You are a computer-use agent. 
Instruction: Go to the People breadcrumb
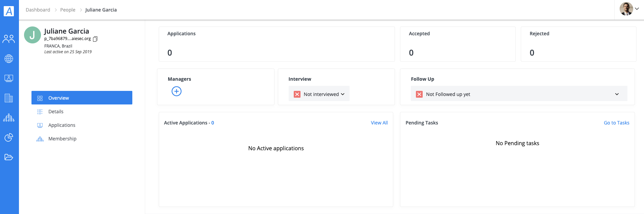click(x=68, y=10)
